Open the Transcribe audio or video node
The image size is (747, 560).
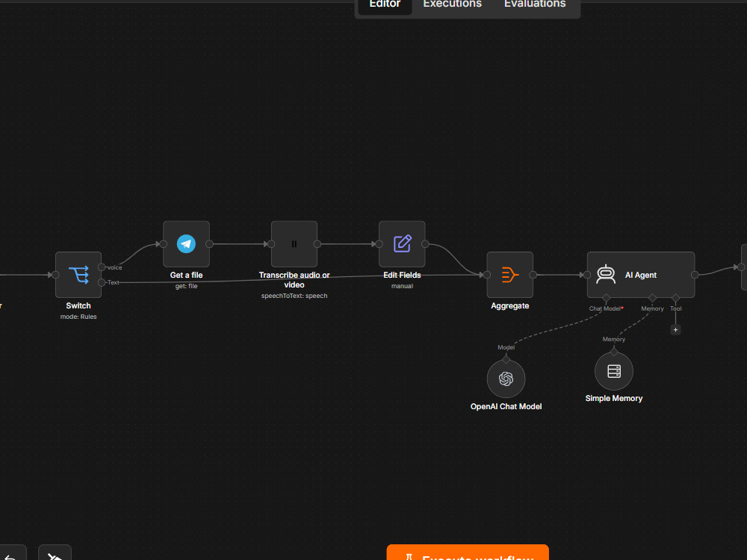[x=294, y=244]
